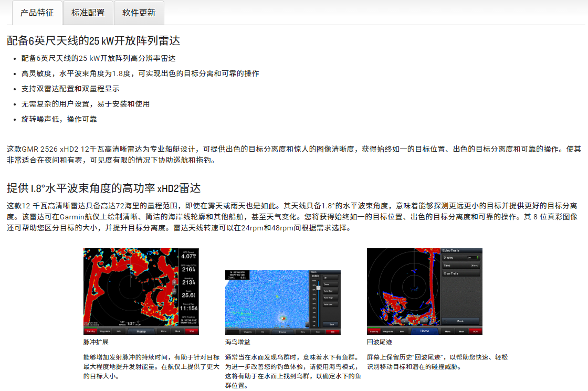The height and width of the screenshot is (391, 588).
Task: Select the 软件更新 tab
Action: [x=139, y=13]
